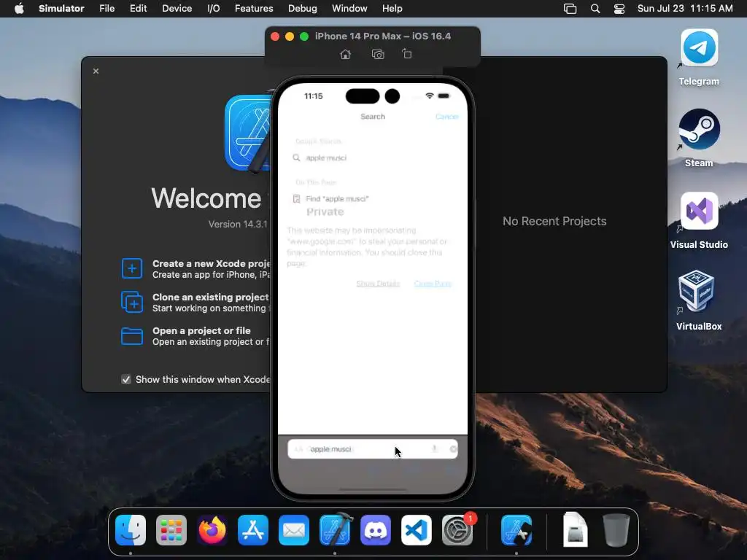The height and width of the screenshot is (560, 747).
Task: Toggle Show this window when Xcode launches
Action: click(x=125, y=379)
